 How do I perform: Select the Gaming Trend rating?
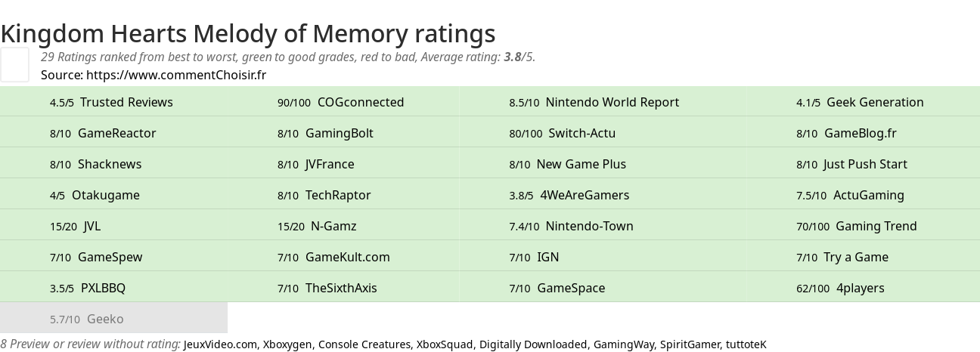(x=876, y=226)
